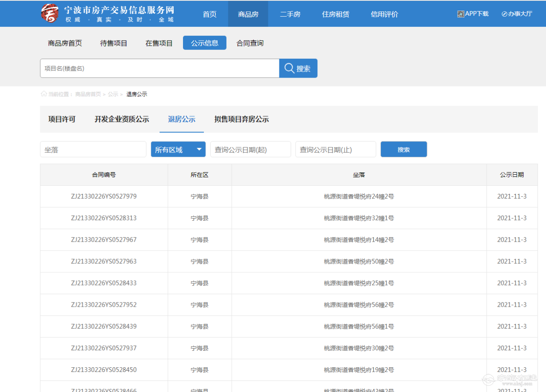Click address 桃源街道香堤悦府25幢1号
The width and height of the screenshot is (546, 392).
coord(359,283)
